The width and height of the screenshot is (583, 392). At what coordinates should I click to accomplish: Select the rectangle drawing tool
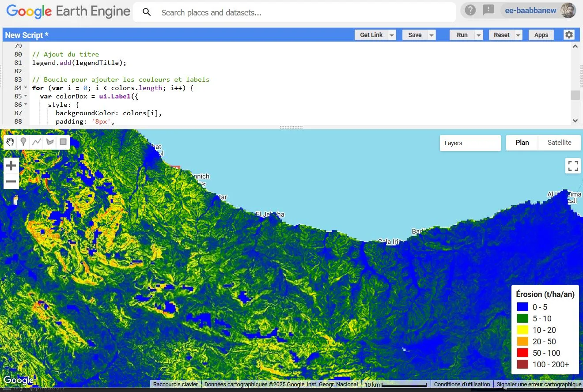pos(63,142)
